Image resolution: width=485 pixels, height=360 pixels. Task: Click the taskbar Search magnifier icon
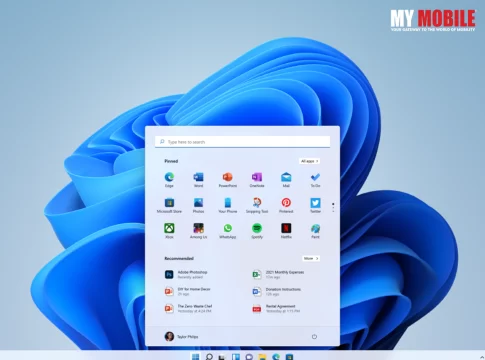pos(209,357)
